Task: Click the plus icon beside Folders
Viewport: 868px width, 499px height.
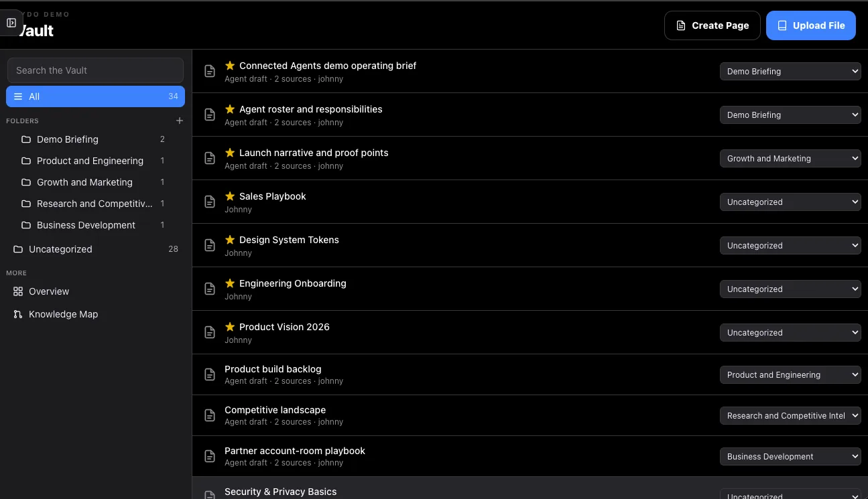Action: point(179,121)
